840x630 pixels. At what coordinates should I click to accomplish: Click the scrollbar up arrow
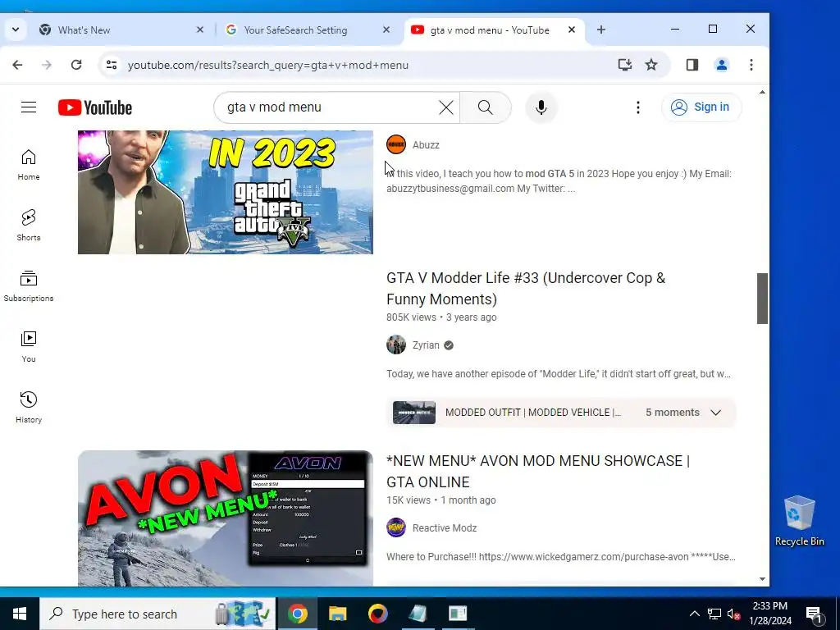762,93
